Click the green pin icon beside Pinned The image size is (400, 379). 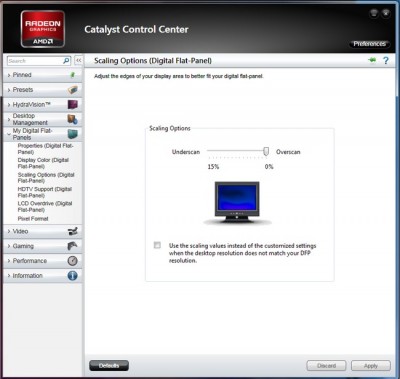pos(72,75)
